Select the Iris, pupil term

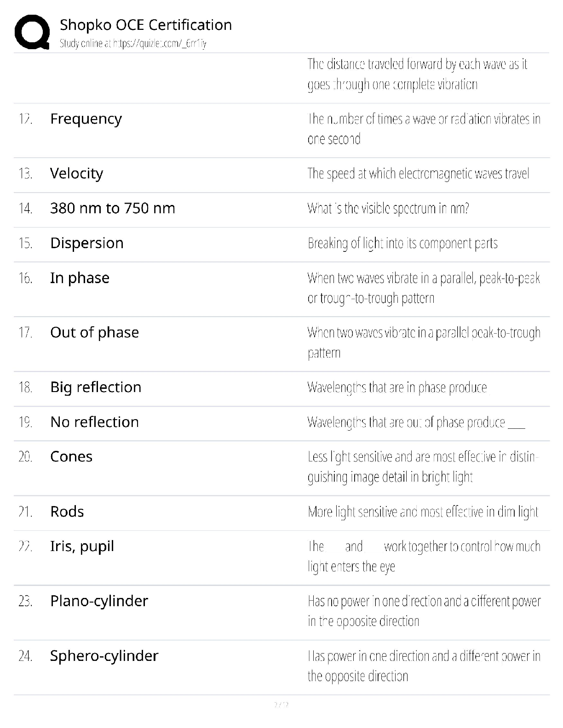[82, 546]
